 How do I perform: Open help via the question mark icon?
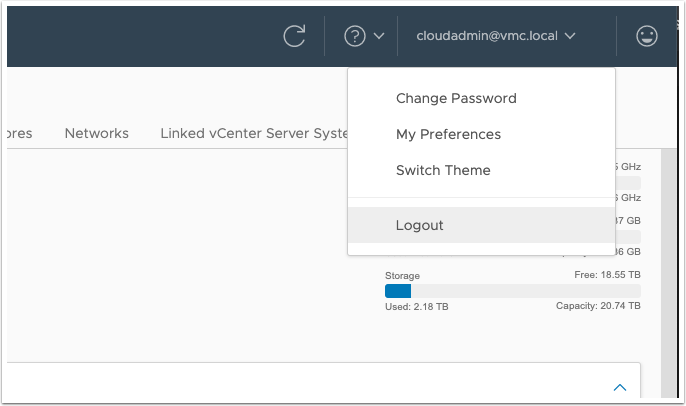354,36
